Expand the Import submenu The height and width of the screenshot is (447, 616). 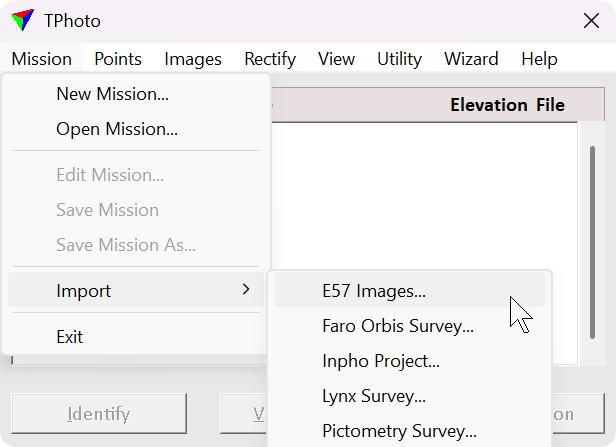click(x=136, y=290)
